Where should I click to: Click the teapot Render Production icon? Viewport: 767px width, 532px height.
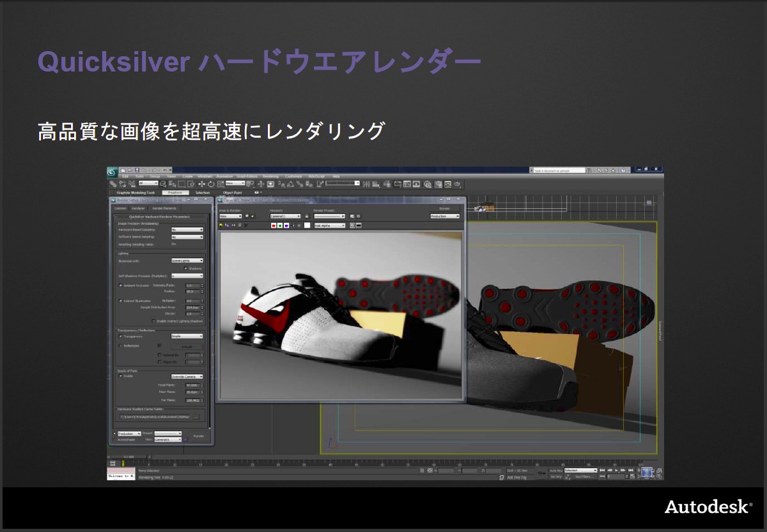pyautogui.click(x=456, y=184)
